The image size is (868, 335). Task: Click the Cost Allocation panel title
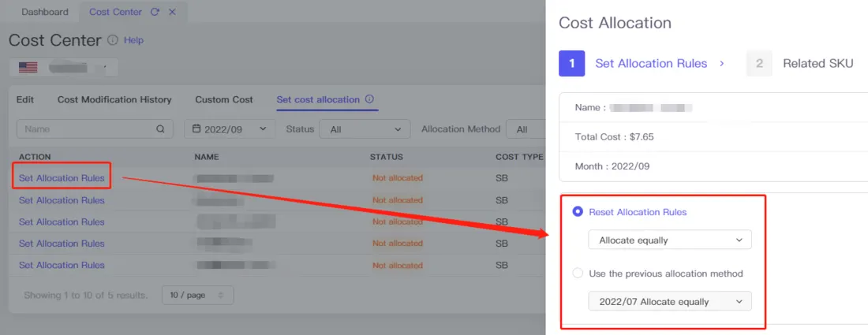click(x=615, y=23)
